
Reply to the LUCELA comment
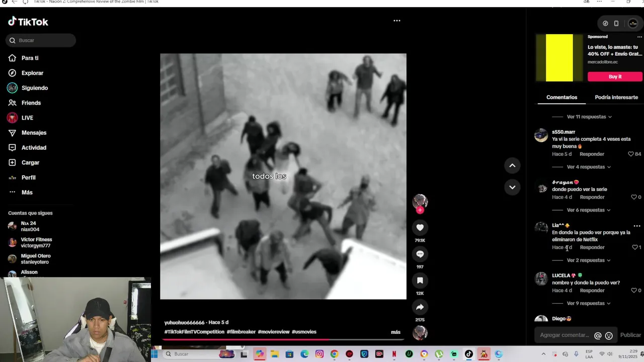pyautogui.click(x=592, y=291)
